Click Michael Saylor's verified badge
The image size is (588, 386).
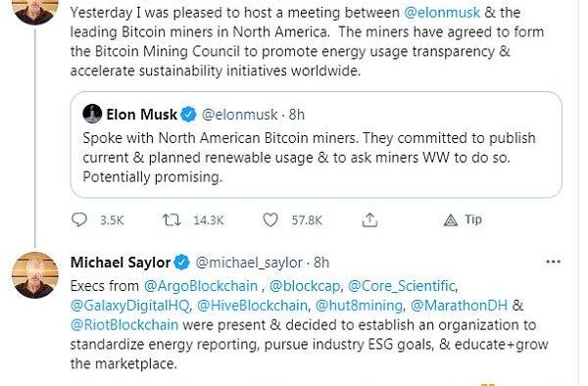182,263
